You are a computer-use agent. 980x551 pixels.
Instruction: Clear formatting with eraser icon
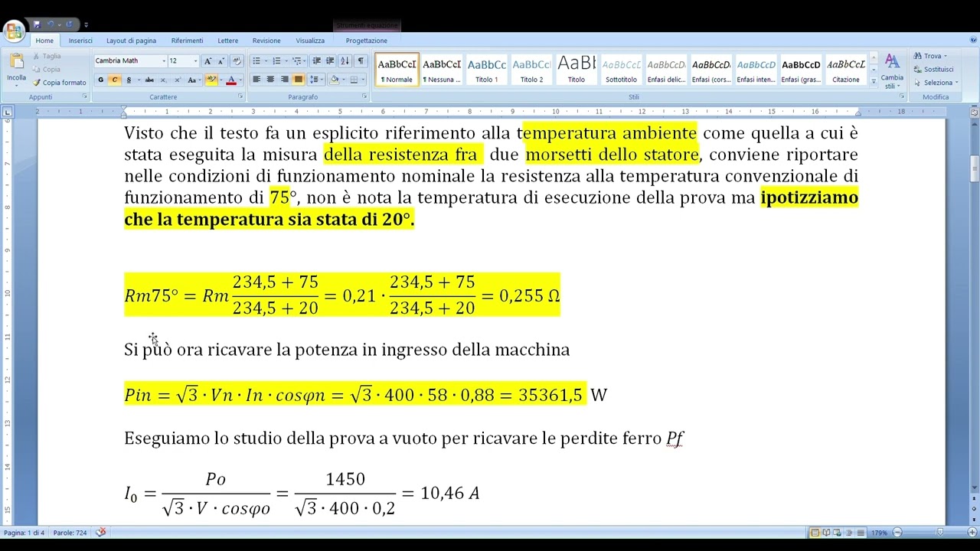point(237,61)
